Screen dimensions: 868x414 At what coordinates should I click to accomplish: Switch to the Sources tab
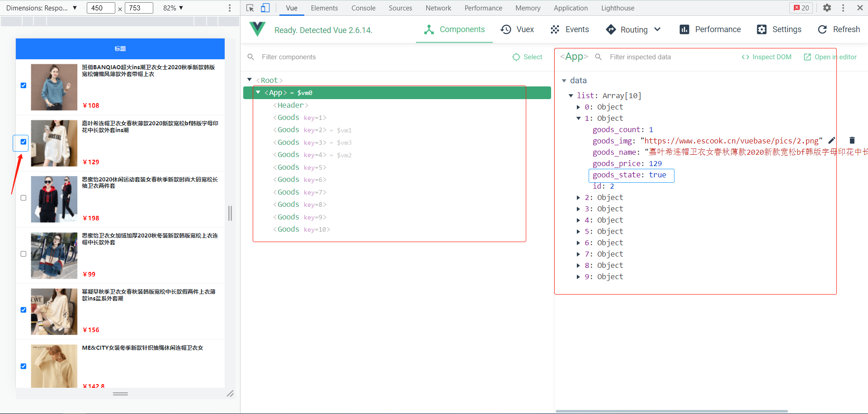click(x=401, y=8)
